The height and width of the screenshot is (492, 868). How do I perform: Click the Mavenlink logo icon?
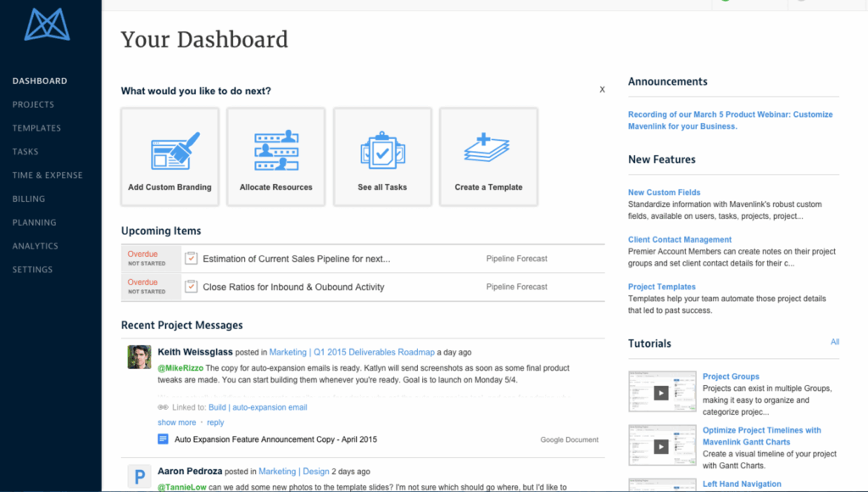click(x=47, y=25)
